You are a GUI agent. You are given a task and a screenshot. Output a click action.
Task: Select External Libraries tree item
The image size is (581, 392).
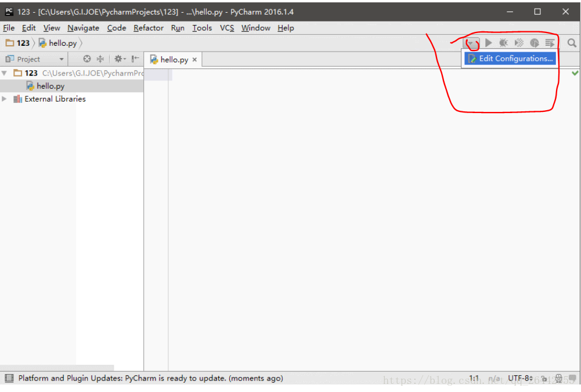(55, 99)
